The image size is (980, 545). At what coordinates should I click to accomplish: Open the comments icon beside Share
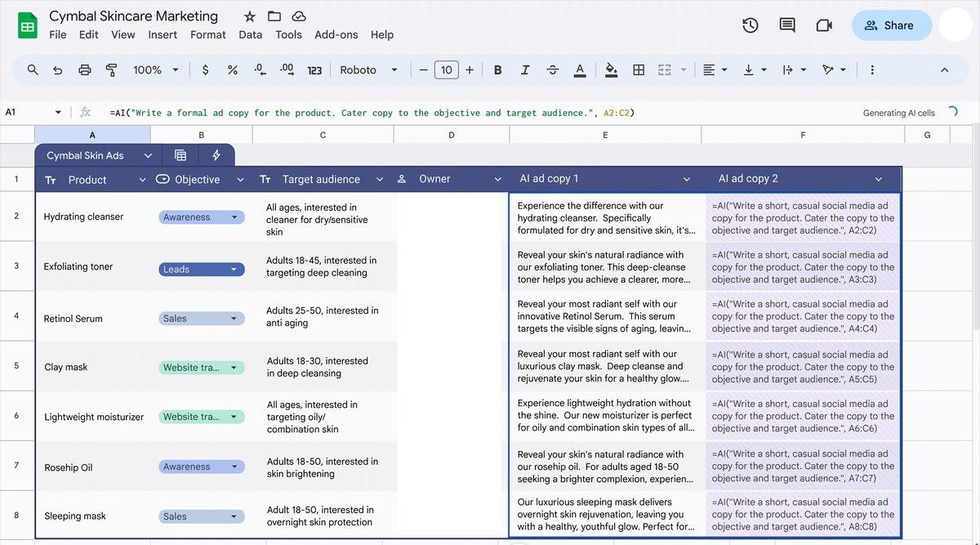[x=787, y=25]
